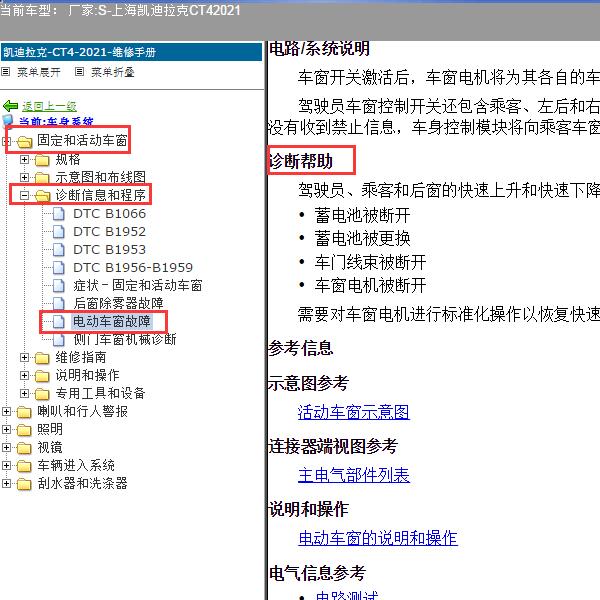Select the highlighted 电动车窗故障 entry

tap(112, 321)
